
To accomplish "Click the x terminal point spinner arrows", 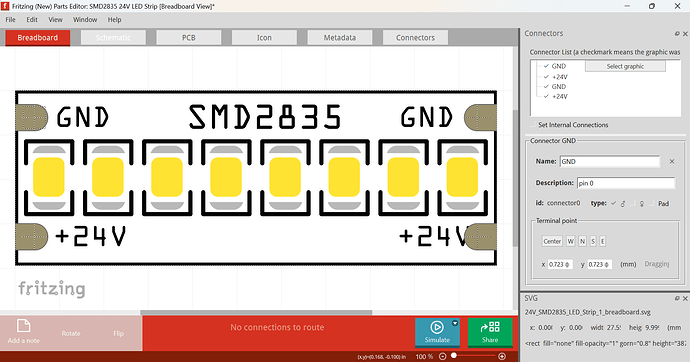I will (567, 264).
